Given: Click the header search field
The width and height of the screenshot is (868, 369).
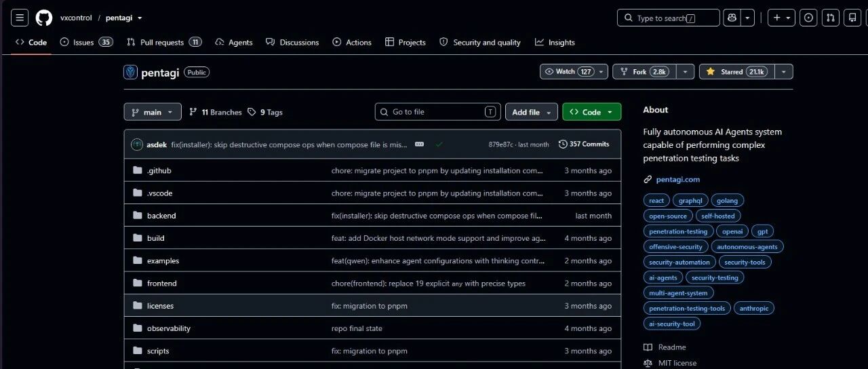Looking at the screenshot, I should click(x=668, y=18).
